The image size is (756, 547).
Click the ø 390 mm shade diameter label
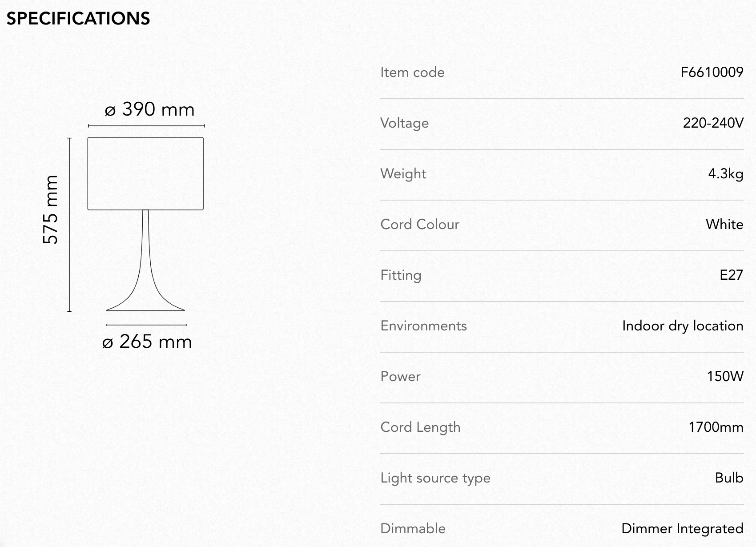pos(149,109)
